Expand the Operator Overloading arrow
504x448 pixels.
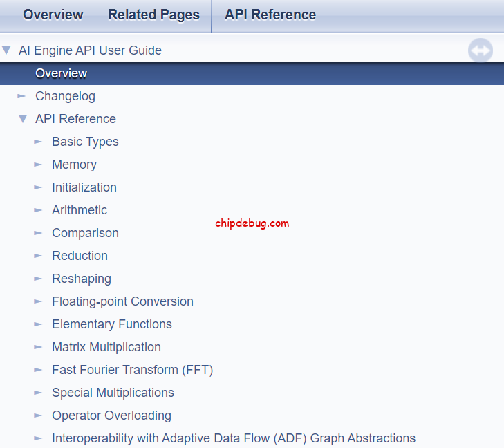pos(39,416)
